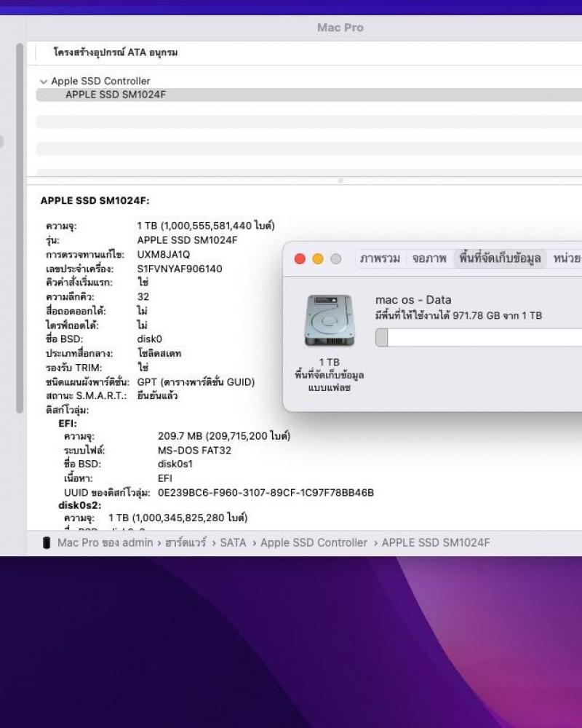Go to APPLE SSD SM1024F in the path bar
This screenshot has height=728, width=582.
click(436, 543)
